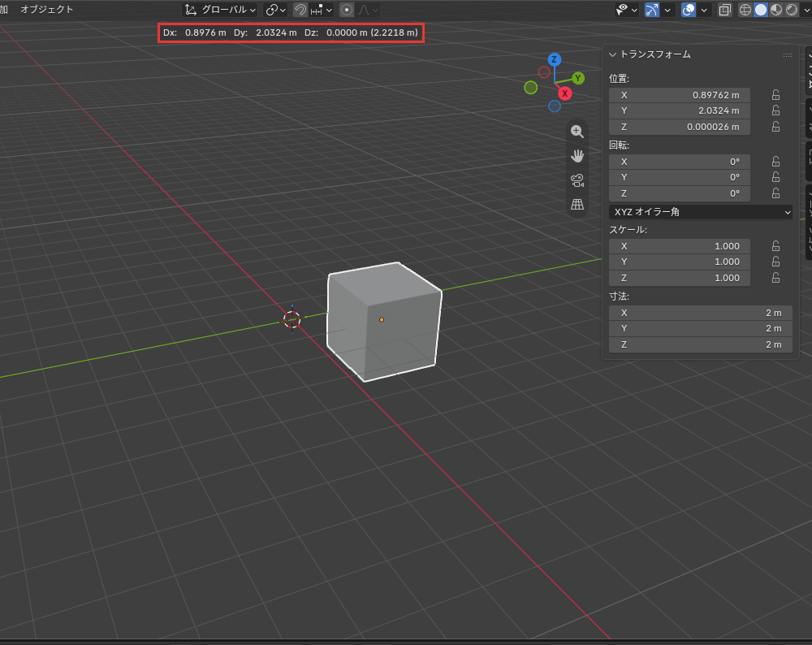Click the 位置 Z value field
This screenshot has height=645, width=812.
pyautogui.click(x=680, y=127)
